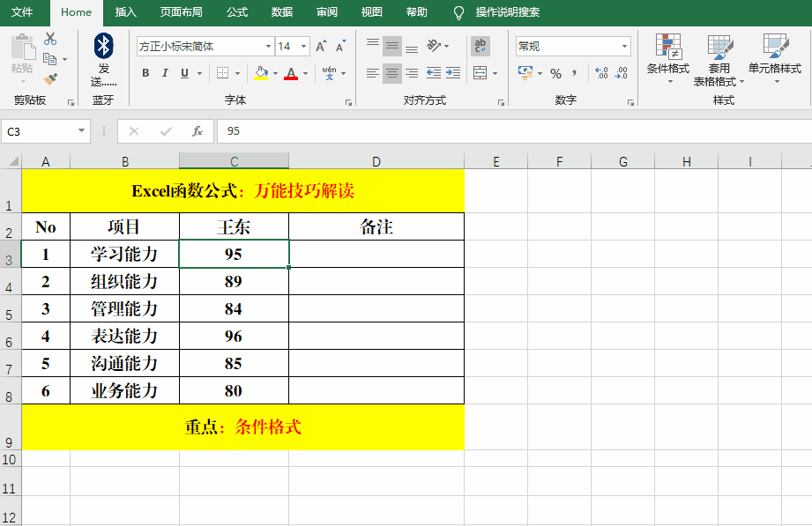812x526 pixels.
Task: Select the Format Painter brush
Action: click(x=50, y=79)
